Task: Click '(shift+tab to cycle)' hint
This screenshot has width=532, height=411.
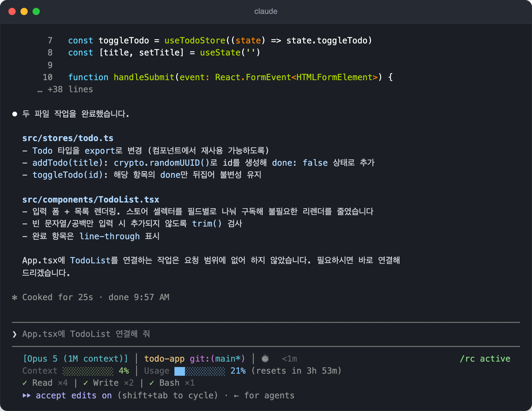Action: [x=167, y=395]
